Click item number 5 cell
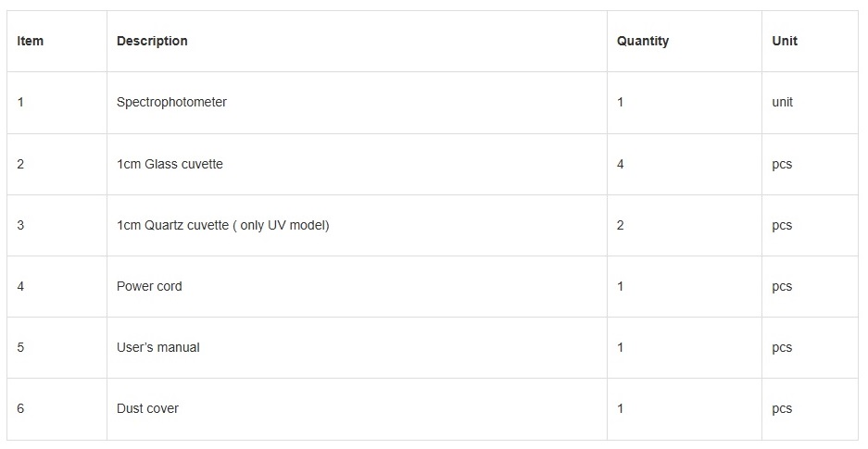868x449 pixels. 20,347
